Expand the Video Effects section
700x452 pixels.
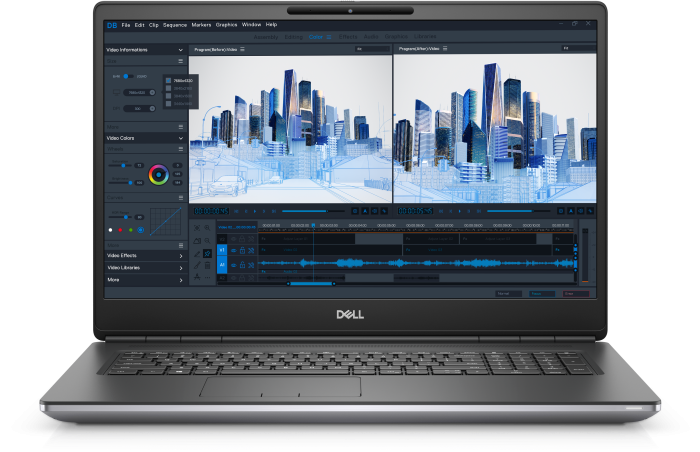click(180, 256)
